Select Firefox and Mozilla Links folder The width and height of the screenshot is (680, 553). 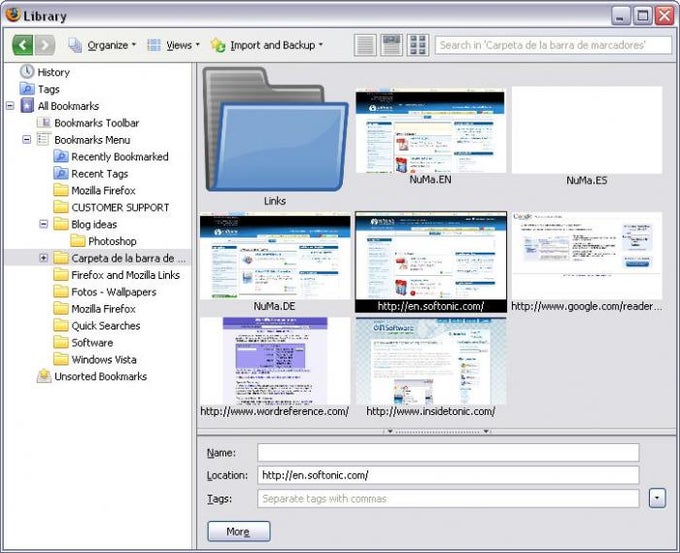125,275
